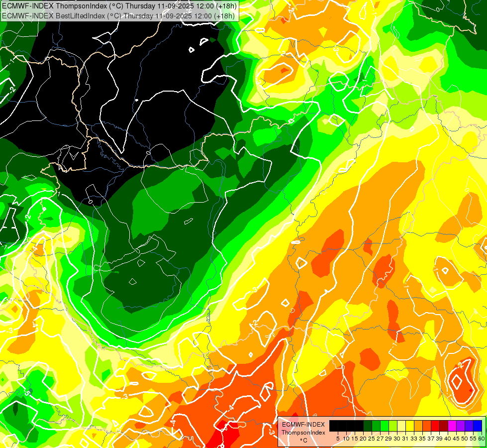Select the red 37–39 legend swatch
The width and height of the screenshot is (487, 448).
[435, 426]
